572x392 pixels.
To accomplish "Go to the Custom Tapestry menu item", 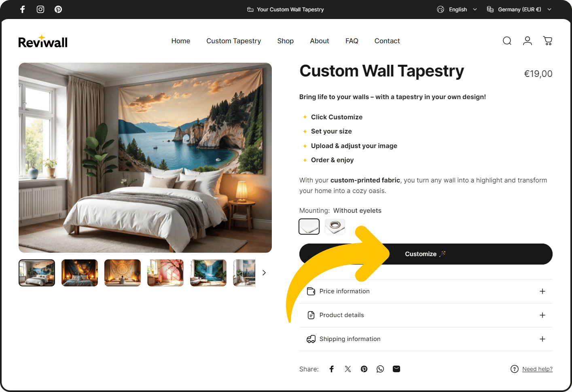I will (x=233, y=41).
